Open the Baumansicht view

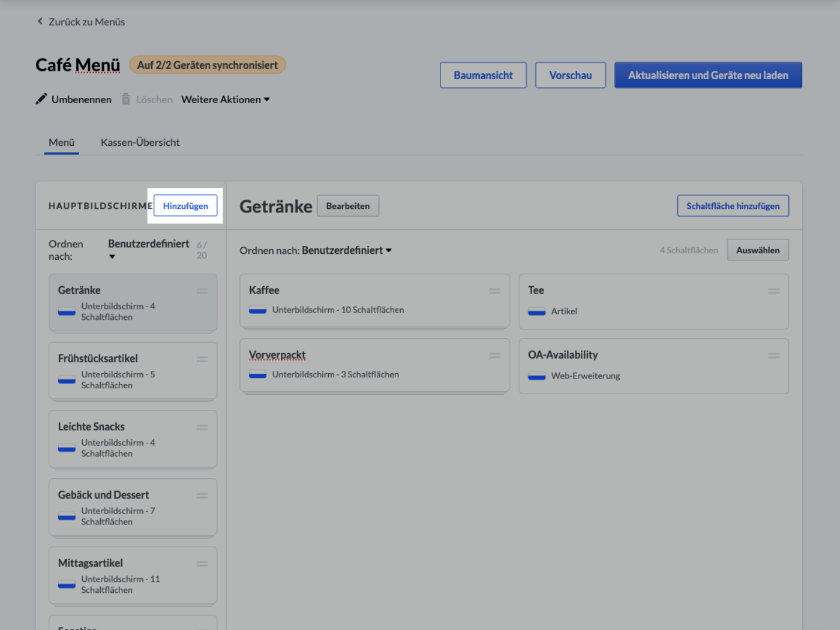click(x=483, y=75)
